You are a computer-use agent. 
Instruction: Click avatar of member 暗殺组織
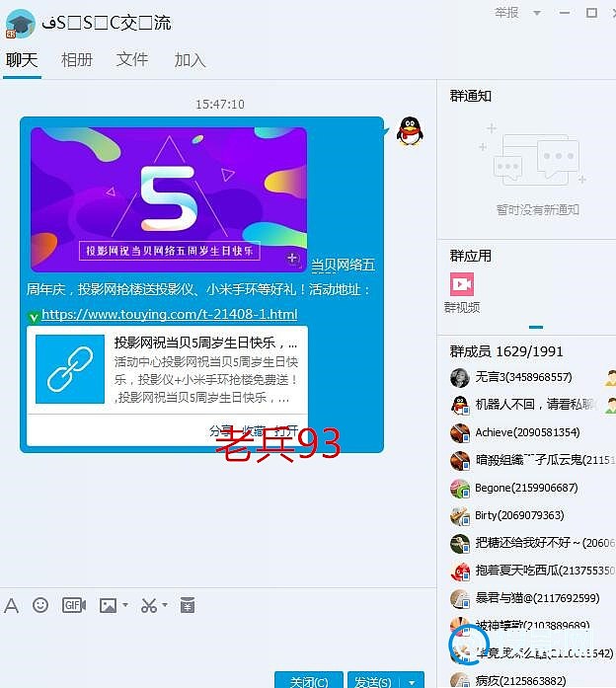click(460, 460)
